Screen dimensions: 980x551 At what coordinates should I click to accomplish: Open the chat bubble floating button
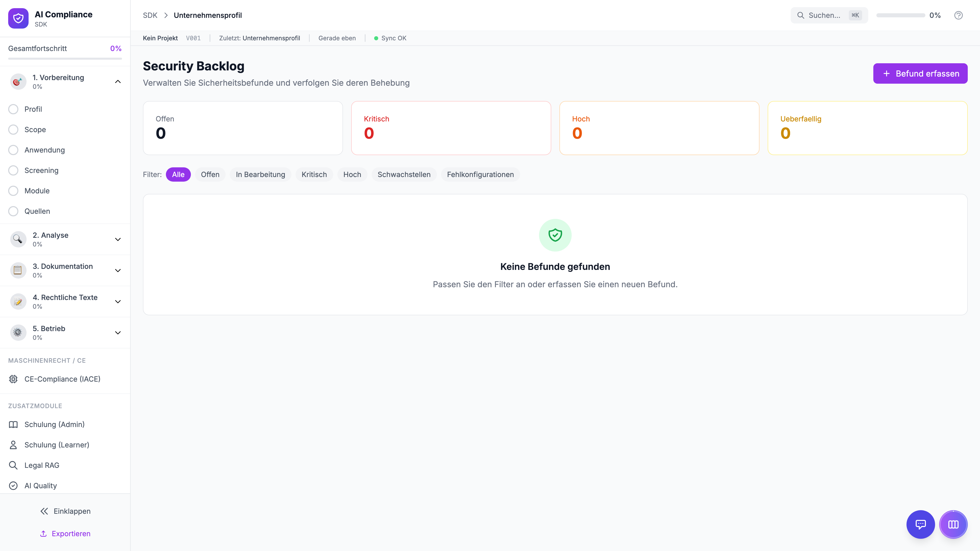(x=920, y=524)
